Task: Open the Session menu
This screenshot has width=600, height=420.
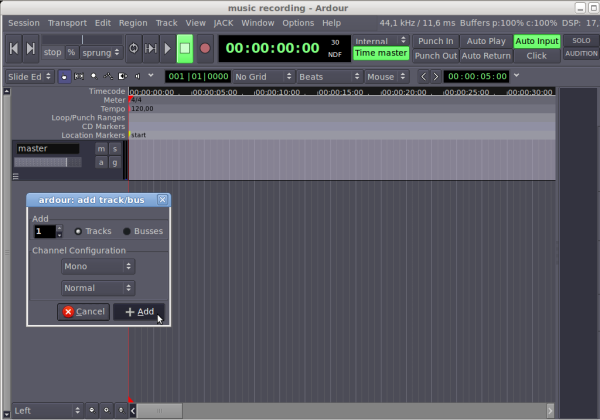Action: coord(24,23)
